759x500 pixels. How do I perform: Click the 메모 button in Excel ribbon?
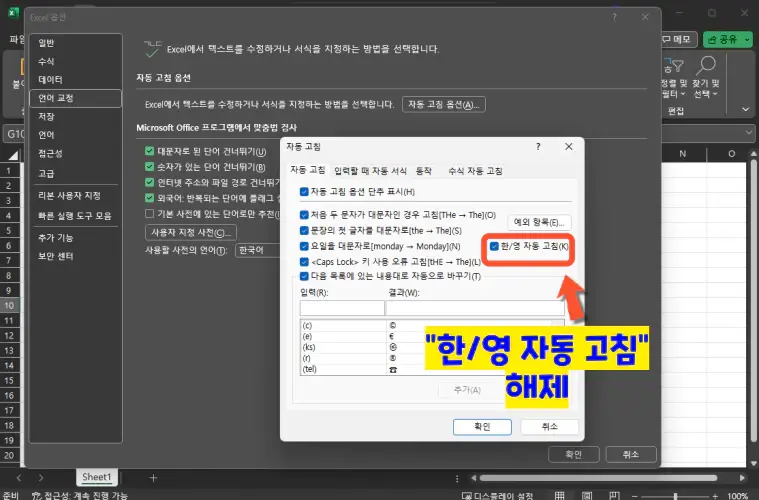679,39
